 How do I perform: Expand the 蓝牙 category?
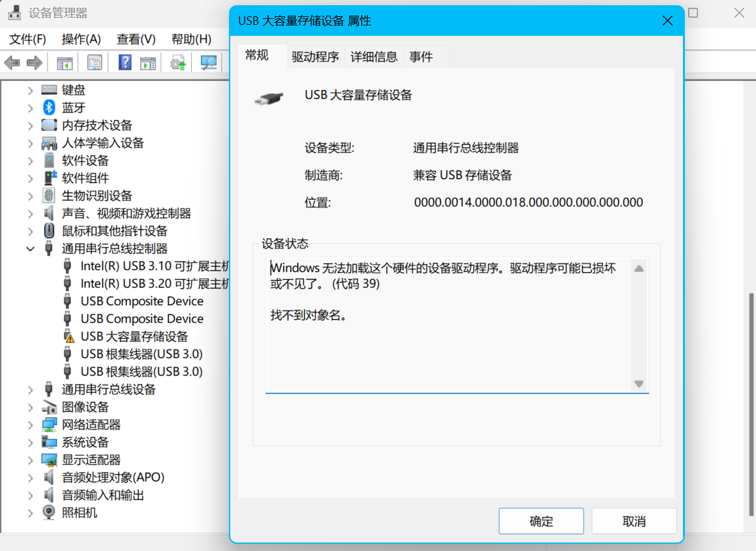pyautogui.click(x=31, y=108)
